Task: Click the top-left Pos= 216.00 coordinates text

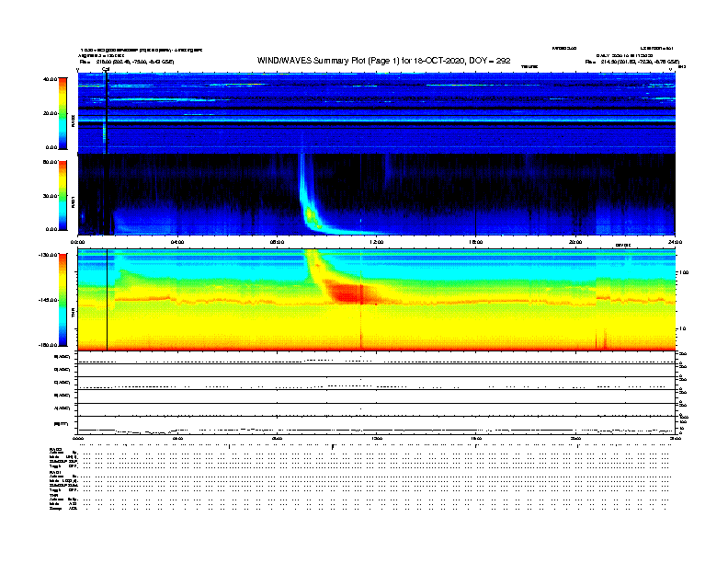Action: click(x=127, y=62)
